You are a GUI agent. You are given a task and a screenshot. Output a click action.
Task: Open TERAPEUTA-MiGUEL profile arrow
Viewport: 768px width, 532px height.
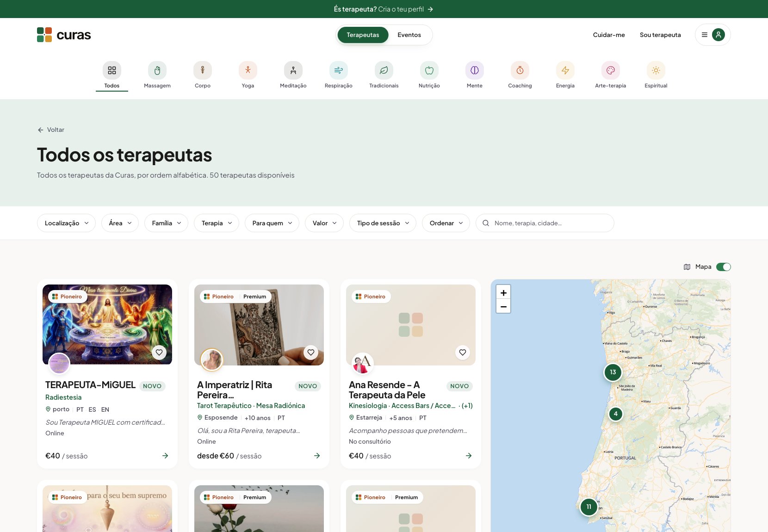point(165,456)
